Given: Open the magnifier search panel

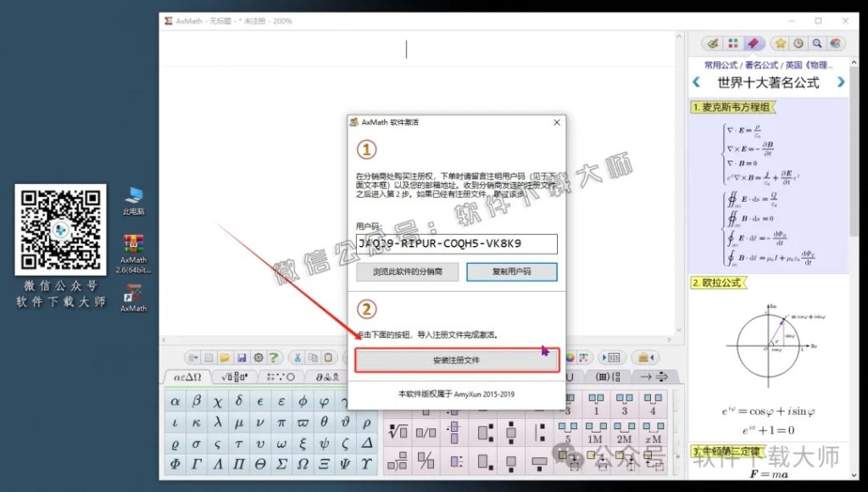Looking at the screenshot, I should pos(817,42).
